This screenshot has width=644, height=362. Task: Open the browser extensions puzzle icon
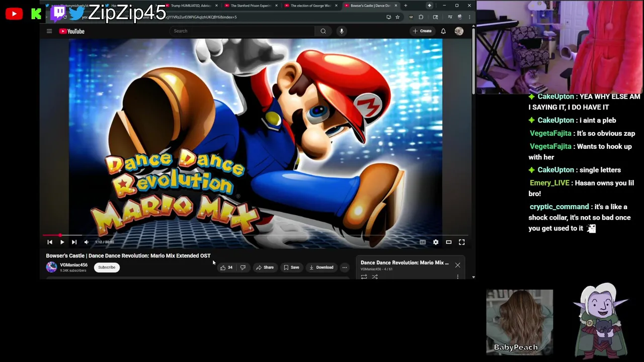(x=421, y=17)
